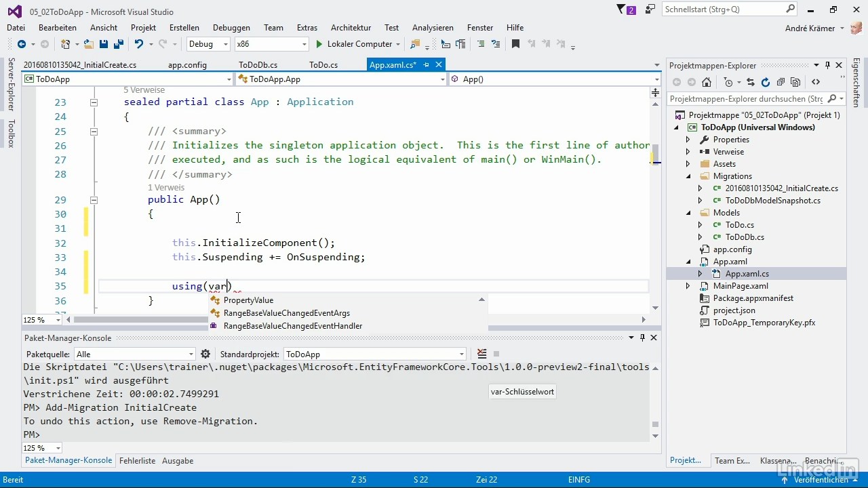
Task: Expand the MainPage.xaml node
Action: click(x=688, y=286)
